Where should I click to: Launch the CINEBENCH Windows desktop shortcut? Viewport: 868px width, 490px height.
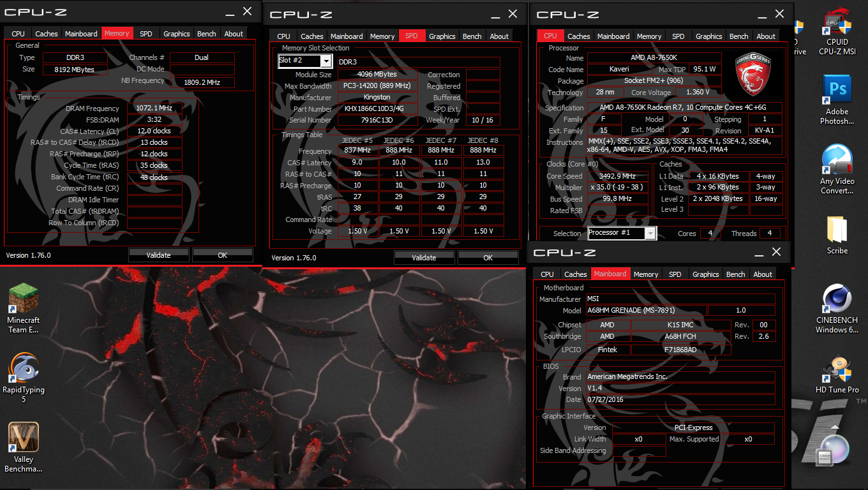(837, 309)
